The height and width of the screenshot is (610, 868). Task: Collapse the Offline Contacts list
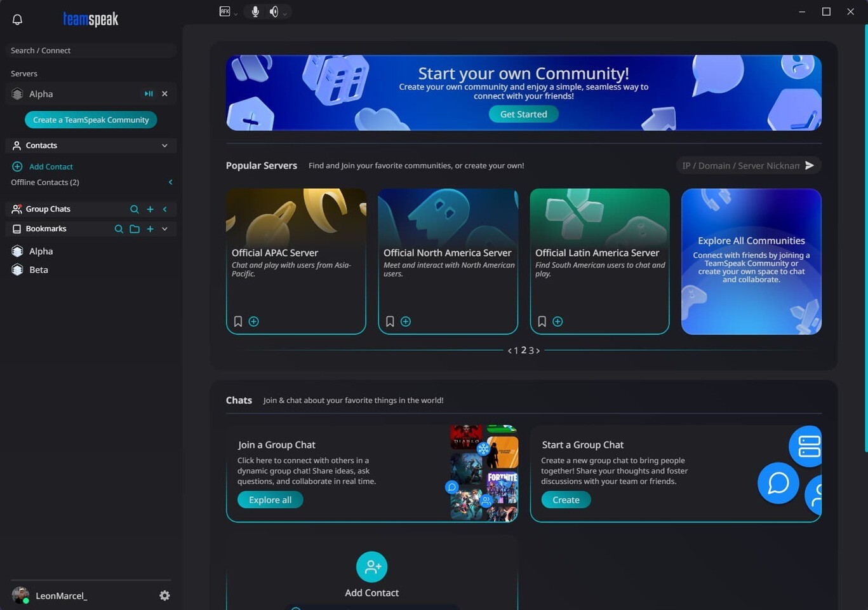170,182
